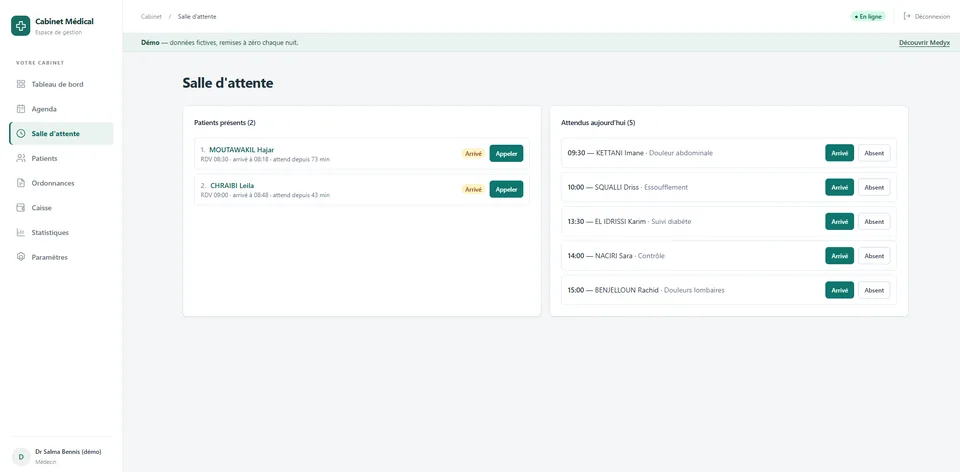Click the Statistiques chart icon
The image size is (960, 472).
point(20,233)
